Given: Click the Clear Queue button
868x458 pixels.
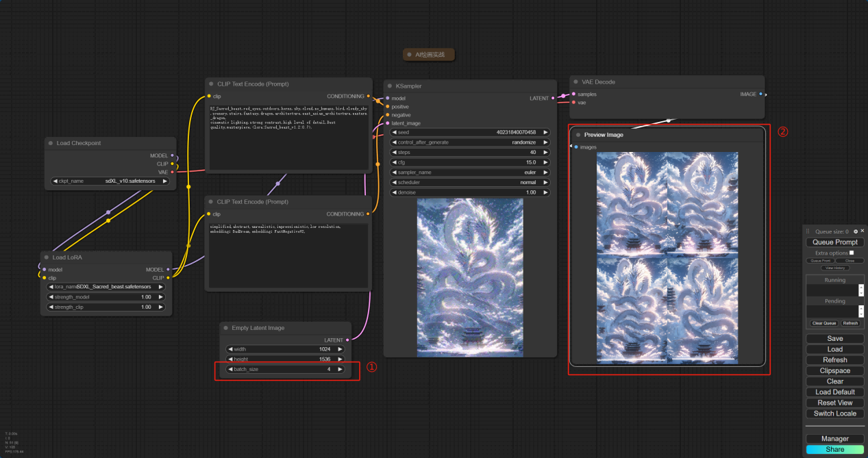Looking at the screenshot, I should [824, 323].
